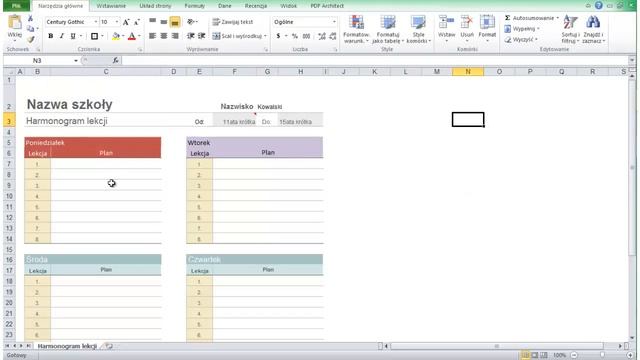
Task: Toggle bold formatting
Action: coord(51,36)
